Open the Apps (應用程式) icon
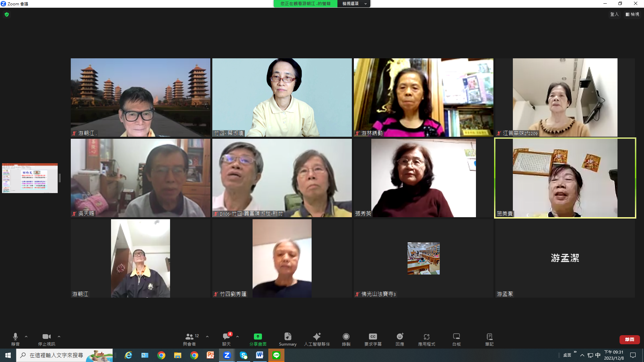This screenshot has height=362, width=644. click(x=426, y=337)
